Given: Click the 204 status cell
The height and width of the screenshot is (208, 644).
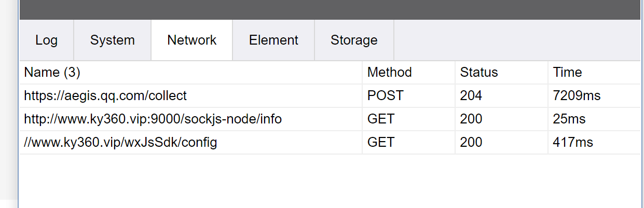Looking at the screenshot, I should [x=471, y=96].
